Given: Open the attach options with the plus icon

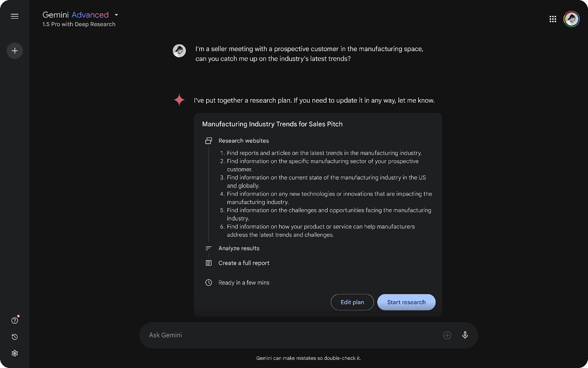Looking at the screenshot, I should (x=447, y=335).
